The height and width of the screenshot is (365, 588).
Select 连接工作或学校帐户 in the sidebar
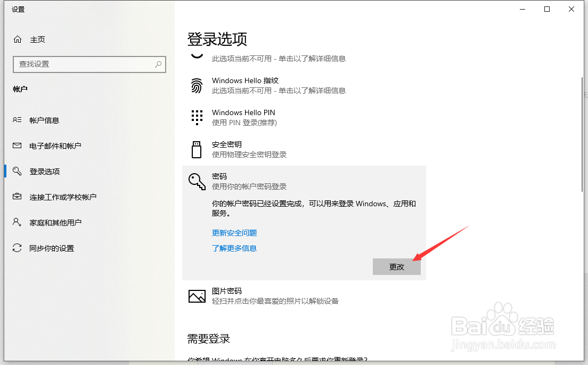(64, 197)
